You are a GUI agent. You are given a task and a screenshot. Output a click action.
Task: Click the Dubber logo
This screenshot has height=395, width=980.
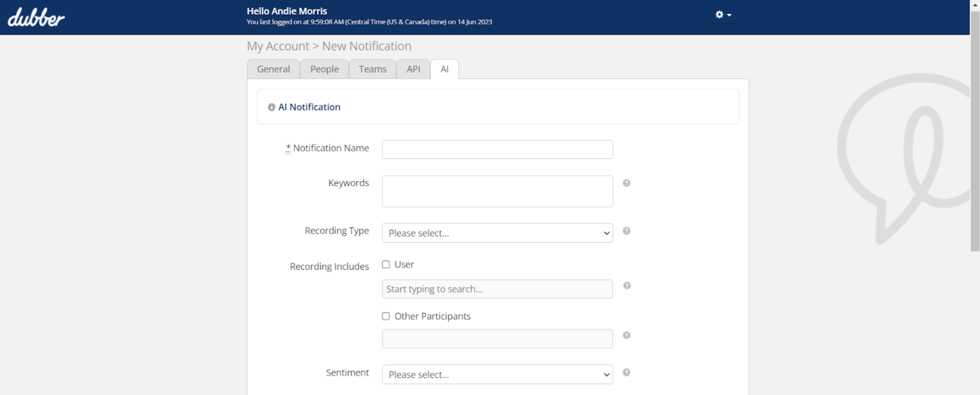click(x=36, y=18)
